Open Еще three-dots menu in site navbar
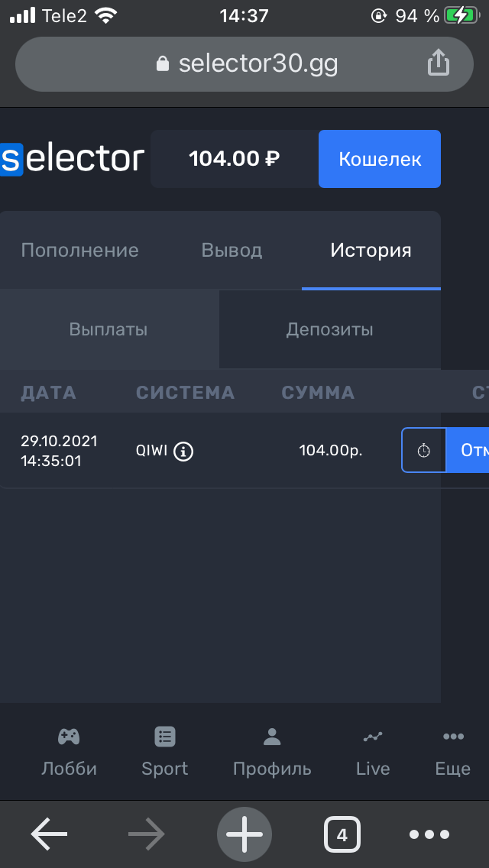Viewport: 489px width, 868px height. point(453,737)
